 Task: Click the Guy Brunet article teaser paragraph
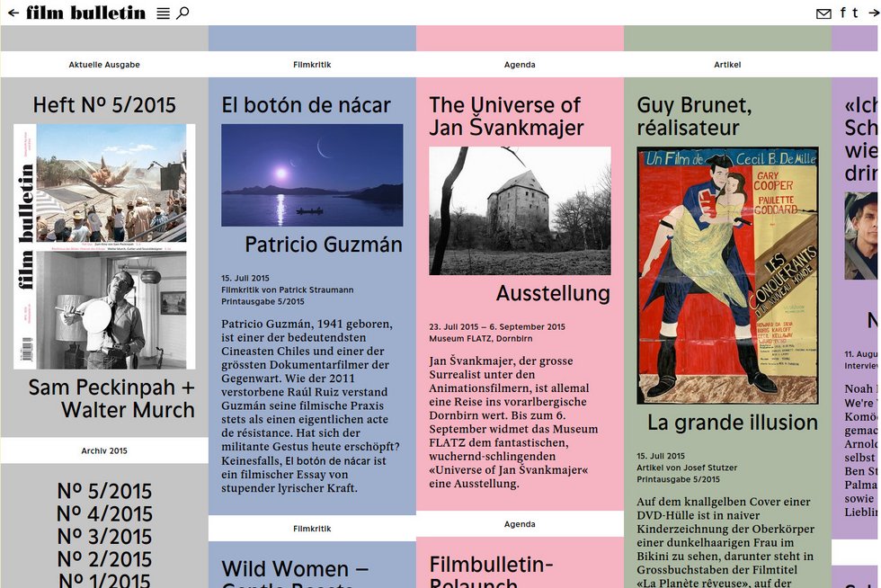[x=725, y=541]
